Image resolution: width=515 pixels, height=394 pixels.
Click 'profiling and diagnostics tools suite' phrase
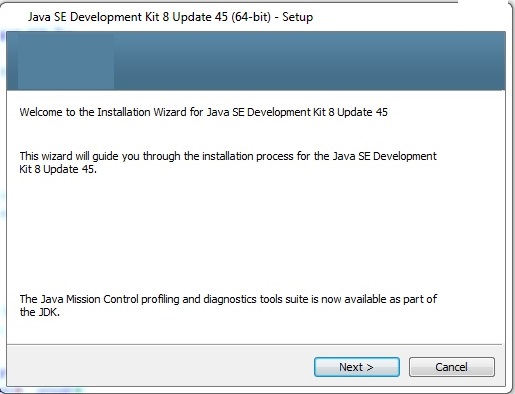click(225, 299)
